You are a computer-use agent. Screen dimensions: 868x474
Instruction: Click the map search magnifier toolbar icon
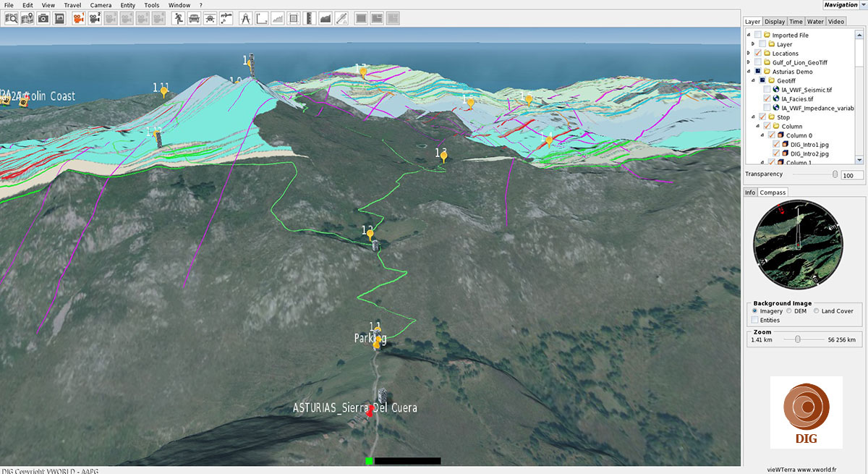12,18
